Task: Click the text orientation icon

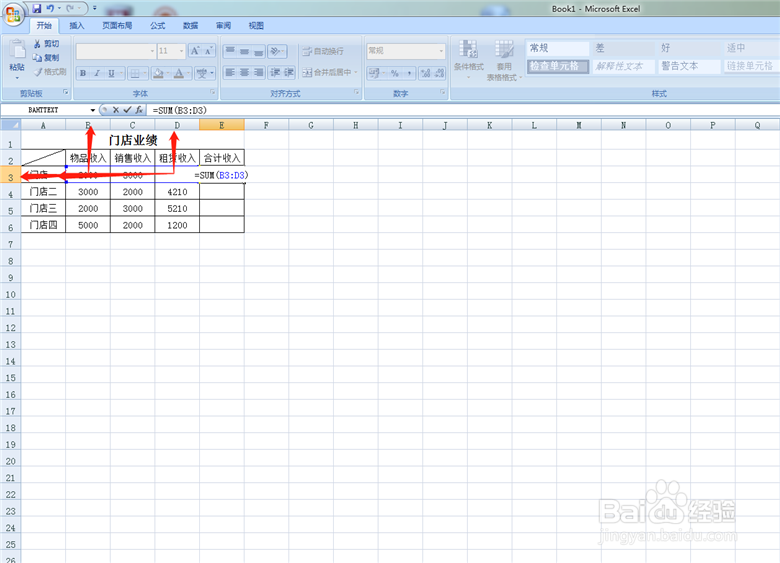Action: tap(275, 51)
